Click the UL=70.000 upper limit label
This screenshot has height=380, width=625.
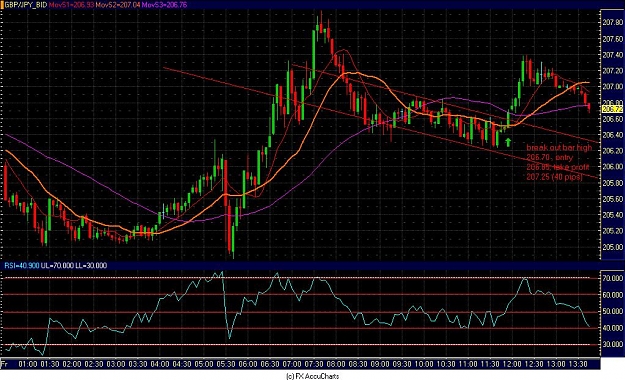[x=57, y=266]
